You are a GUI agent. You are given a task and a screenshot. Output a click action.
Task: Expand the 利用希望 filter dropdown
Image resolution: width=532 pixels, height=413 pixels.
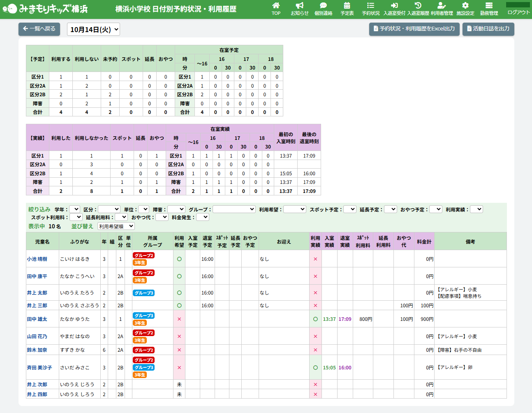pyautogui.click(x=294, y=209)
